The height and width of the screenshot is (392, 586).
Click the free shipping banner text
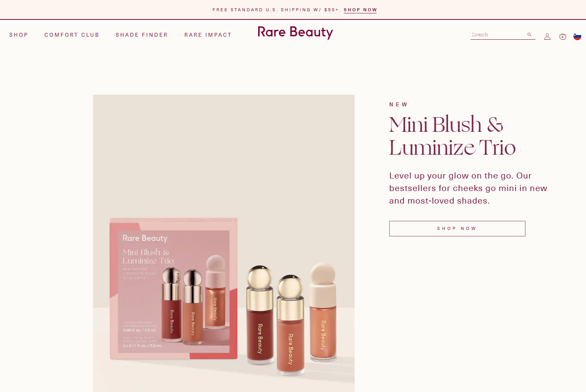[277, 10]
